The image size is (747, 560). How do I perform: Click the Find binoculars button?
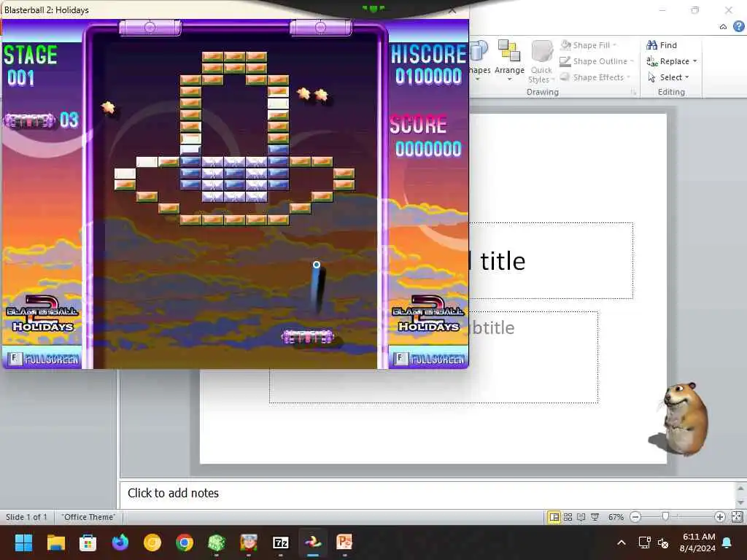coord(661,45)
